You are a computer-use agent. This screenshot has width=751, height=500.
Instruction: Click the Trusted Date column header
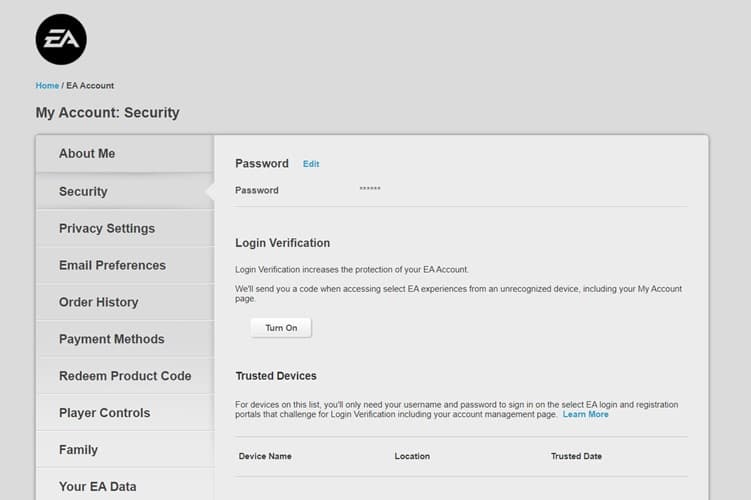click(x=576, y=456)
